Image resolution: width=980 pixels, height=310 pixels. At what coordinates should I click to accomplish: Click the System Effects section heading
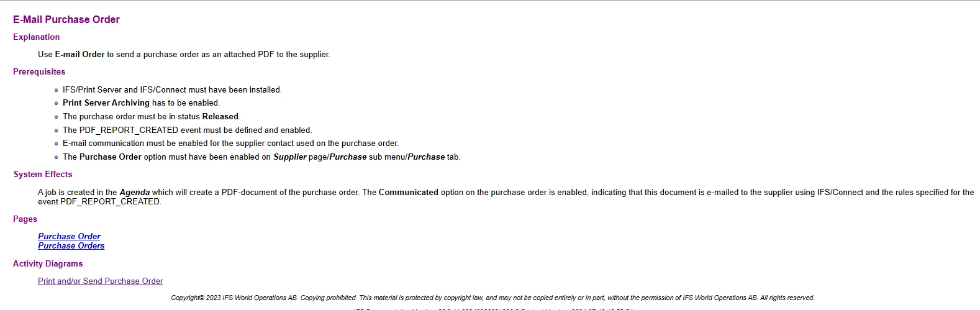(43, 175)
